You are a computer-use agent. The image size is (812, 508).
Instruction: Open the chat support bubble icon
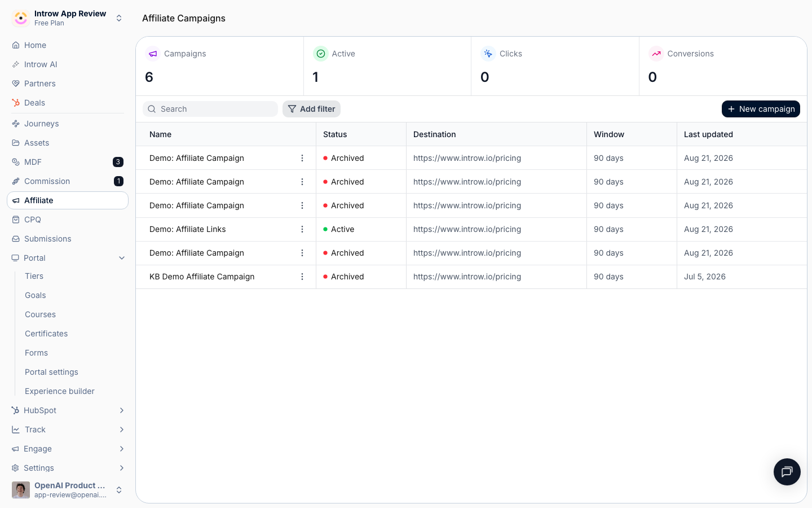click(x=787, y=472)
